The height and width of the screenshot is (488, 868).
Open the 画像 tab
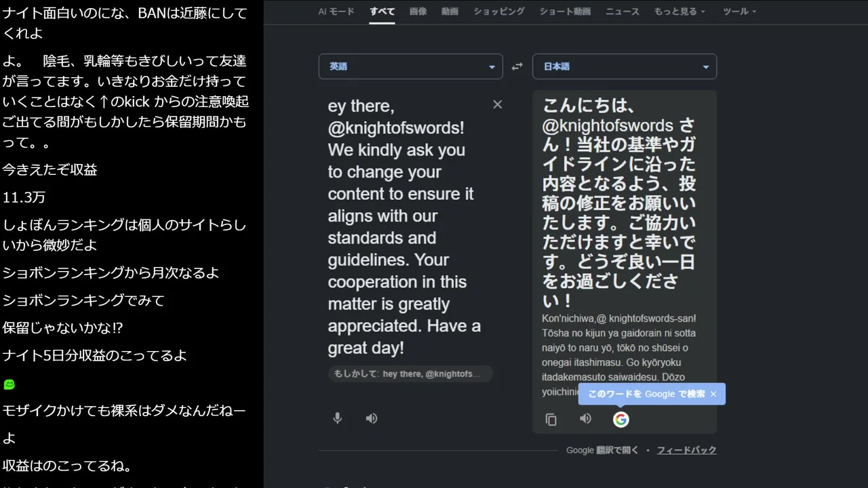(418, 12)
